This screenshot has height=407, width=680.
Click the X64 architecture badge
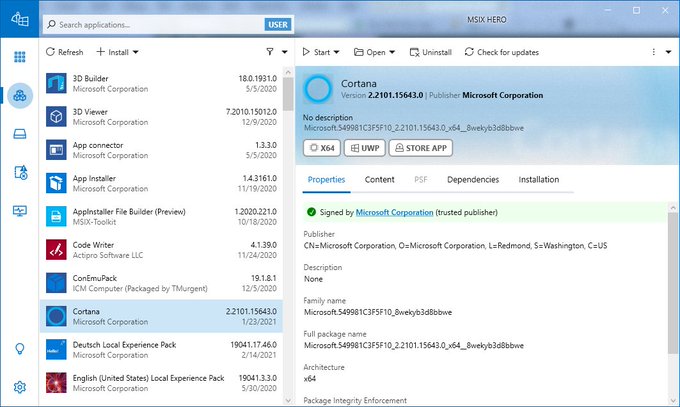(322, 148)
